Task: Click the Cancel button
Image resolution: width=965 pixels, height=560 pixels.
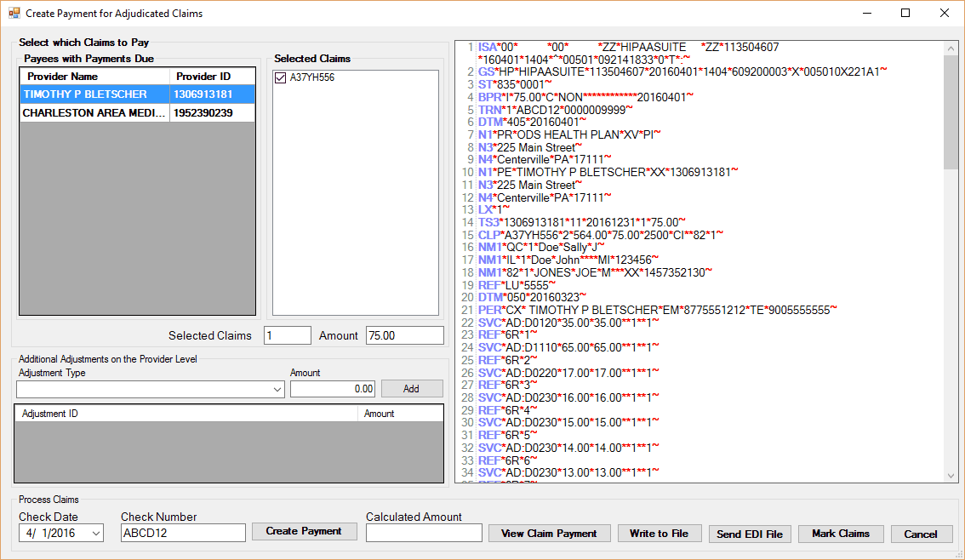Action: point(921,534)
